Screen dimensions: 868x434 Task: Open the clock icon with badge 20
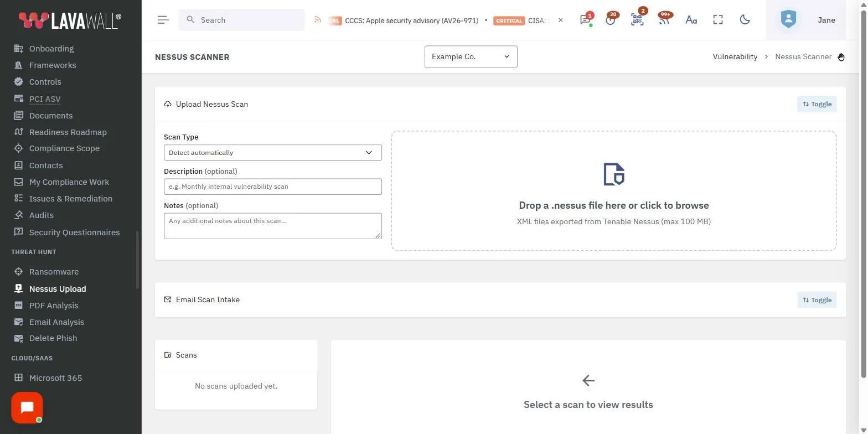tap(611, 20)
